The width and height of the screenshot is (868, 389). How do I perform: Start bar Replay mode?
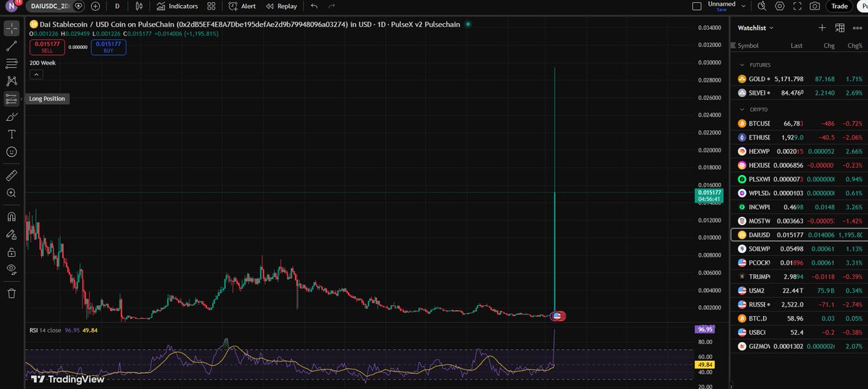pos(281,6)
